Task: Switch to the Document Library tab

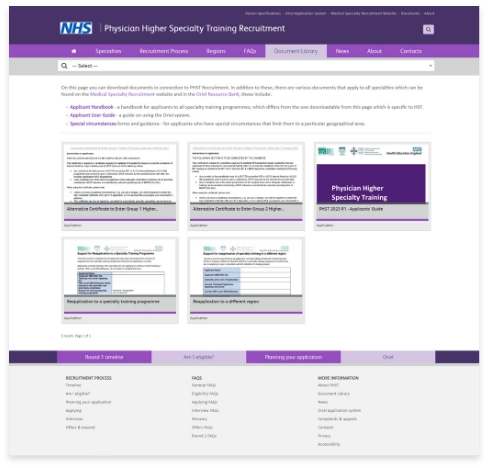Action: (x=296, y=51)
